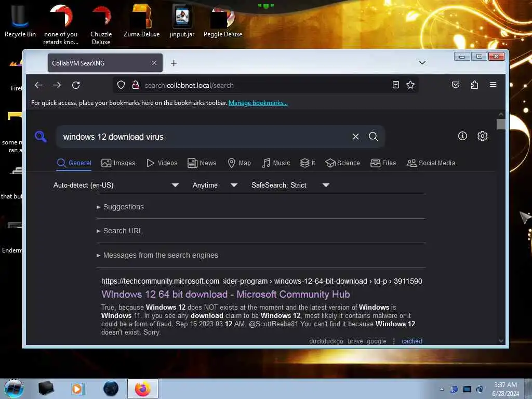Clear the search query with the X icon
This screenshot has width=532, height=399.
[355, 137]
